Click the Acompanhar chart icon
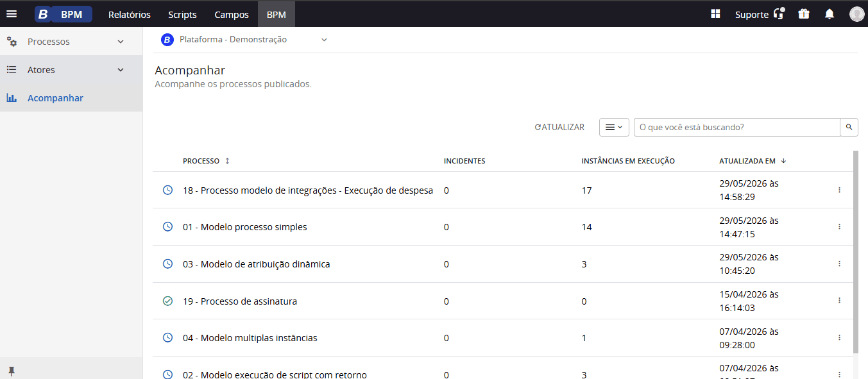Image resolution: width=868 pixels, height=379 pixels. tap(12, 98)
